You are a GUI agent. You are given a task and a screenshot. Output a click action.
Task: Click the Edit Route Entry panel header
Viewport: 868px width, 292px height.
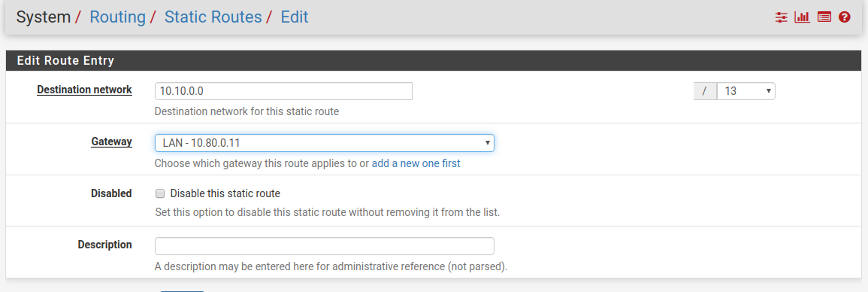click(x=434, y=60)
